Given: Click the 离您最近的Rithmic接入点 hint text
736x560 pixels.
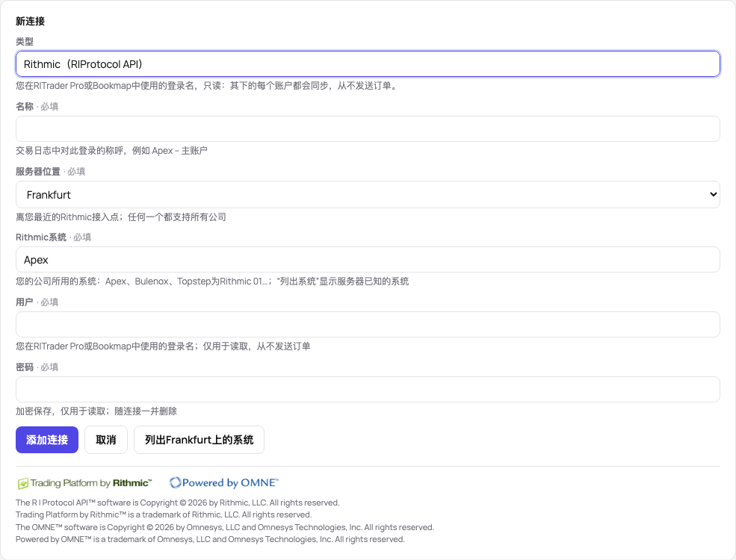Looking at the screenshot, I should click(x=120, y=217).
